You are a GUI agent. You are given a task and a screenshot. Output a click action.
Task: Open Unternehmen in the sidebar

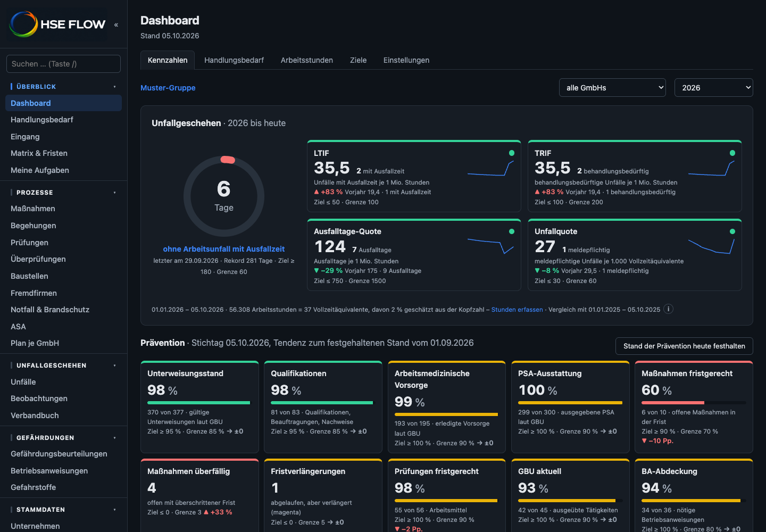pyautogui.click(x=63, y=526)
